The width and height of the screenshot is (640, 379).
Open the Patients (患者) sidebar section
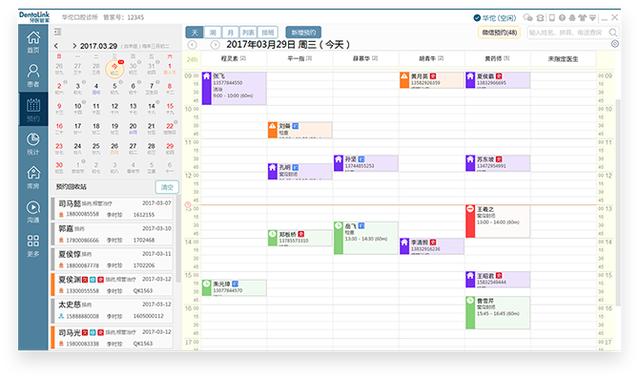coord(33,75)
